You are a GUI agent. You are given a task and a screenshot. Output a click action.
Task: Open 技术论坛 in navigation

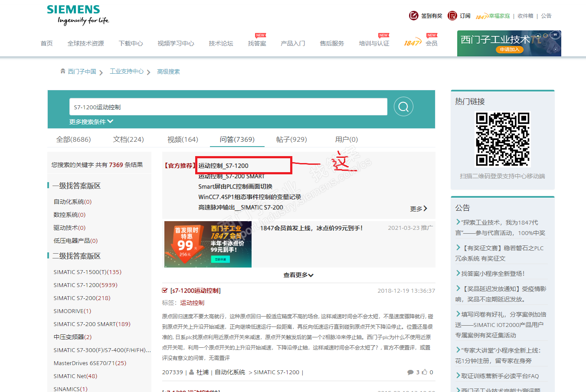pyautogui.click(x=221, y=43)
